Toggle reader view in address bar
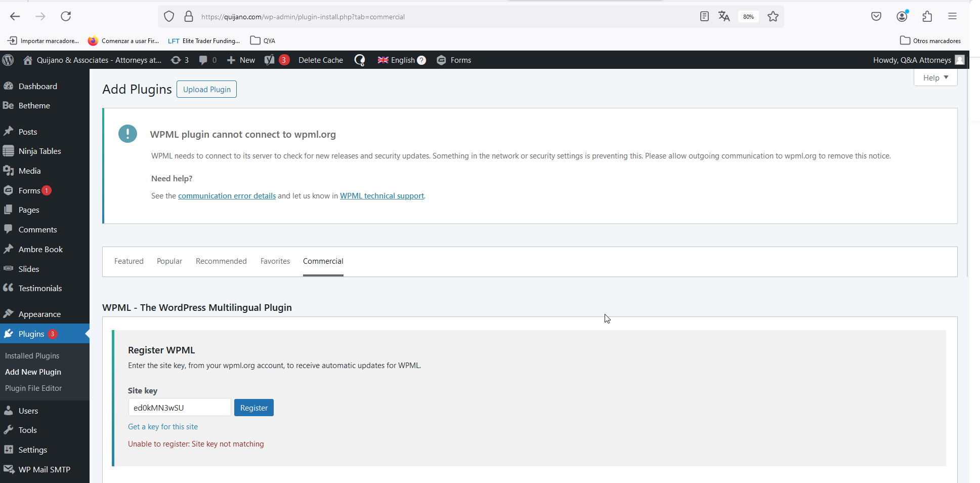The height and width of the screenshot is (483, 980). (704, 17)
